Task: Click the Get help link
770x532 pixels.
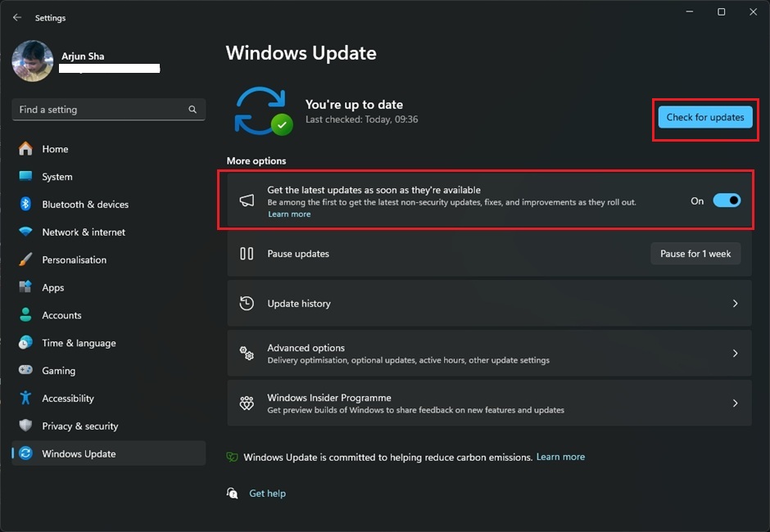Action: pos(267,494)
